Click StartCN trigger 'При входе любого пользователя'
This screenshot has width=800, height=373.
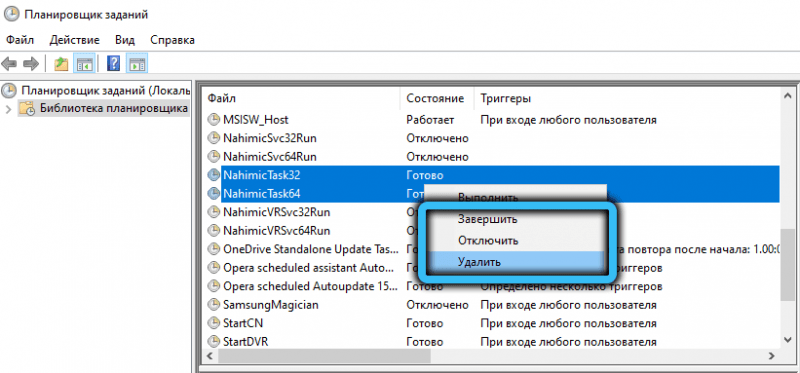(568, 323)
